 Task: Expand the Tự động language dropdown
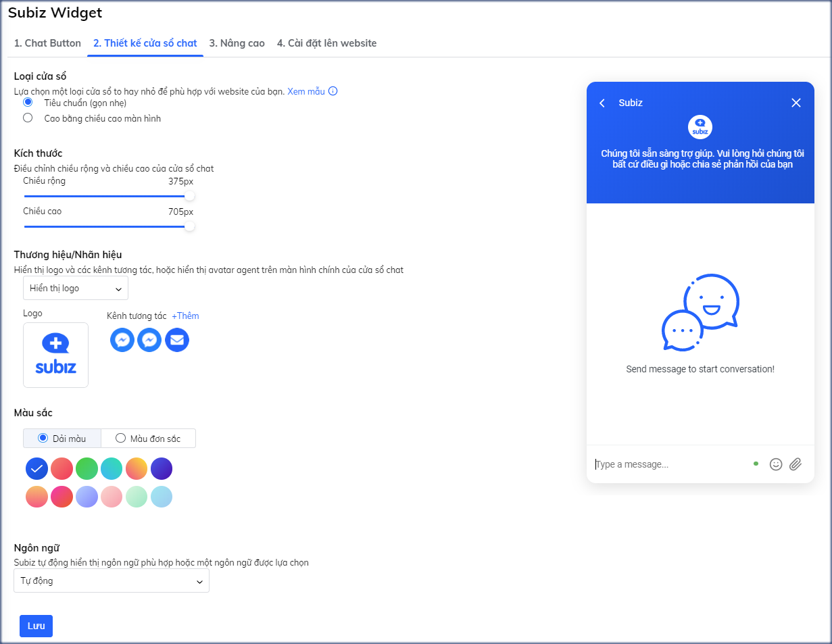click(112, 581)
